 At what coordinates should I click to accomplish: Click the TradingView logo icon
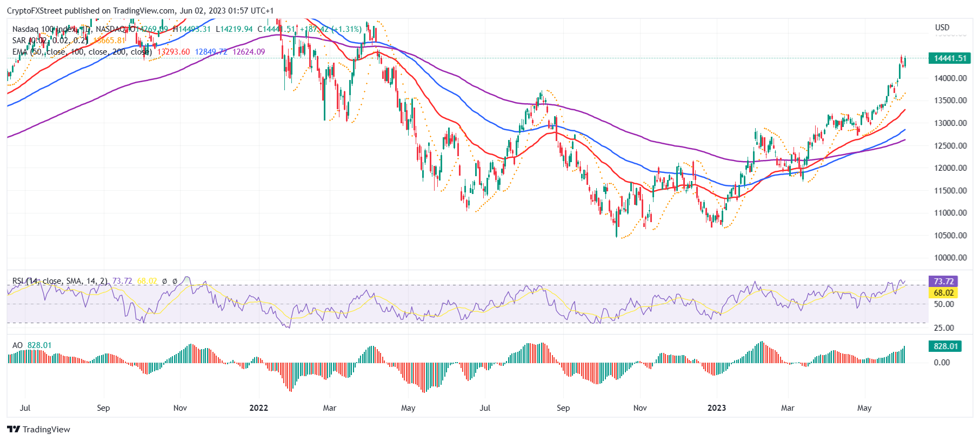pyautogui.click(x=14, y=429)
